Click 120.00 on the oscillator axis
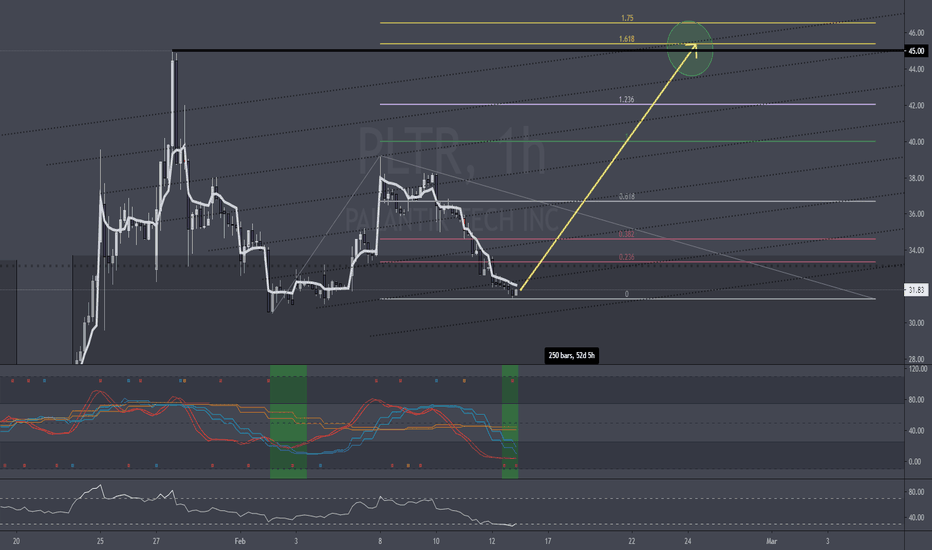 (x=918, y=369)
